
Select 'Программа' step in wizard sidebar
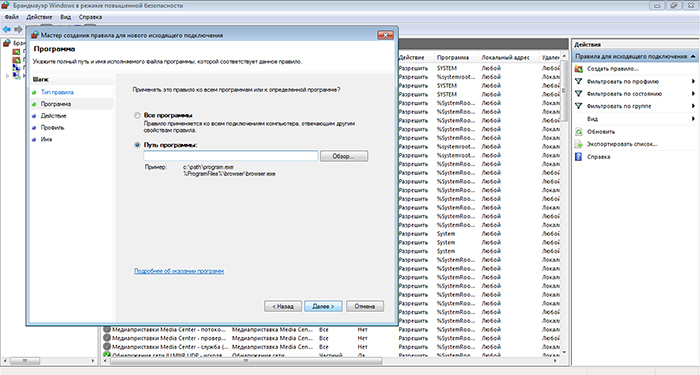56,104
